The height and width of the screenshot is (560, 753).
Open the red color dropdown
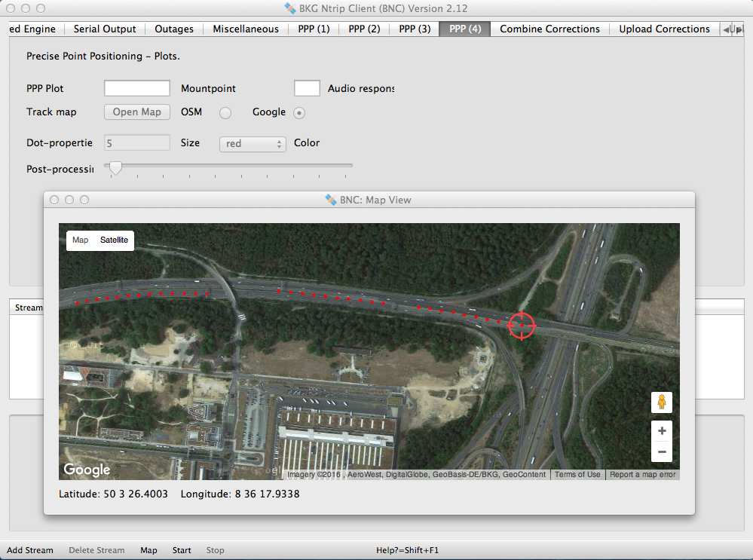coord(253,143)
